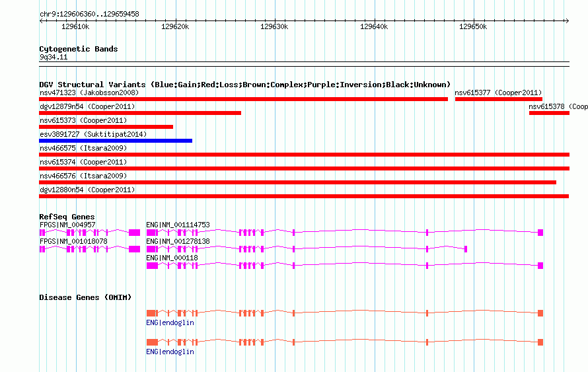This screenshot has width=588, height=372.
Task: Click the RefSeq Genes track title
Action: pyautogui.click(x=67, y=217)
